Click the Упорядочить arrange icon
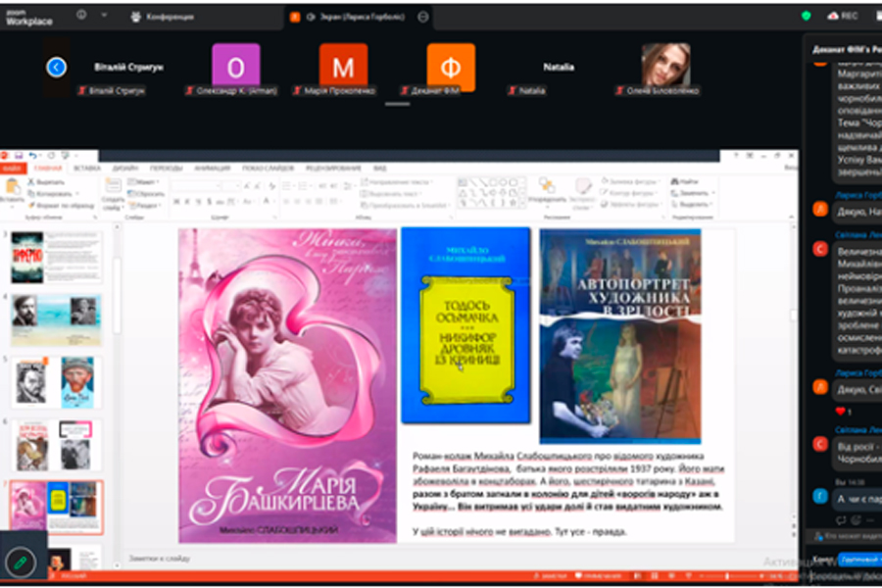Viewport: 882px width, 588px height. pyautogui.click(x=546, y=186)
